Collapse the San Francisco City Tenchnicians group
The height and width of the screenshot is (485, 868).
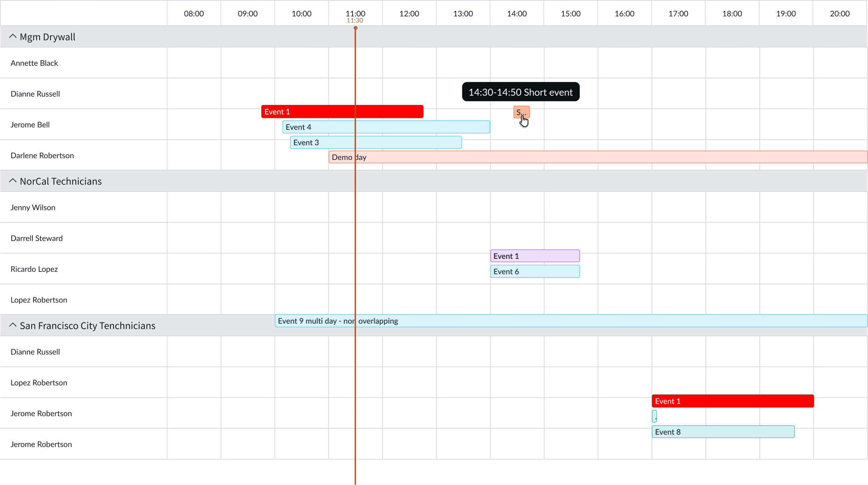(12, 325)
